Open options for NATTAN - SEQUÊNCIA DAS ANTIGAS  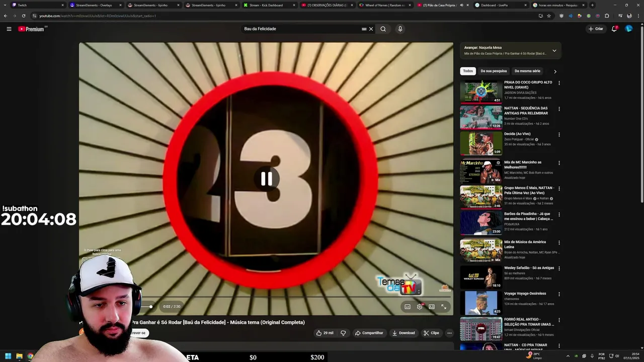click(x=559, y=109)
